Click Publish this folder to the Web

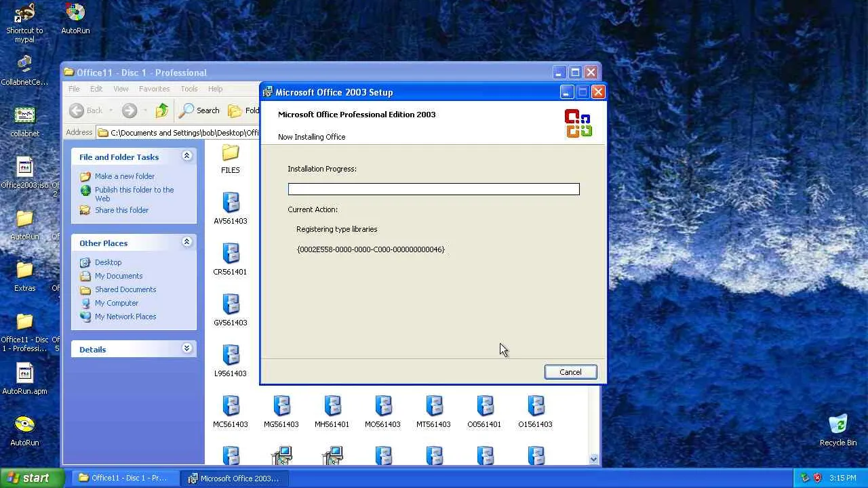[134, 194]
